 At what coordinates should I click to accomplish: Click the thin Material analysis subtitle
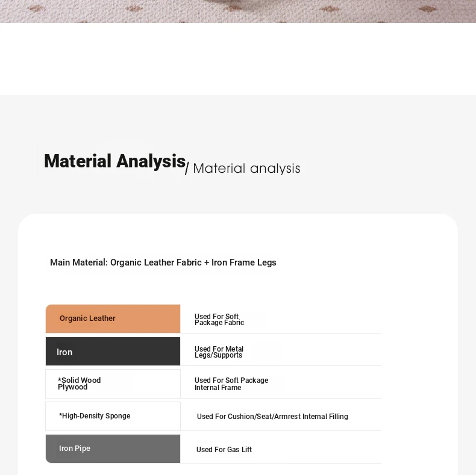(x=246, y=169)
